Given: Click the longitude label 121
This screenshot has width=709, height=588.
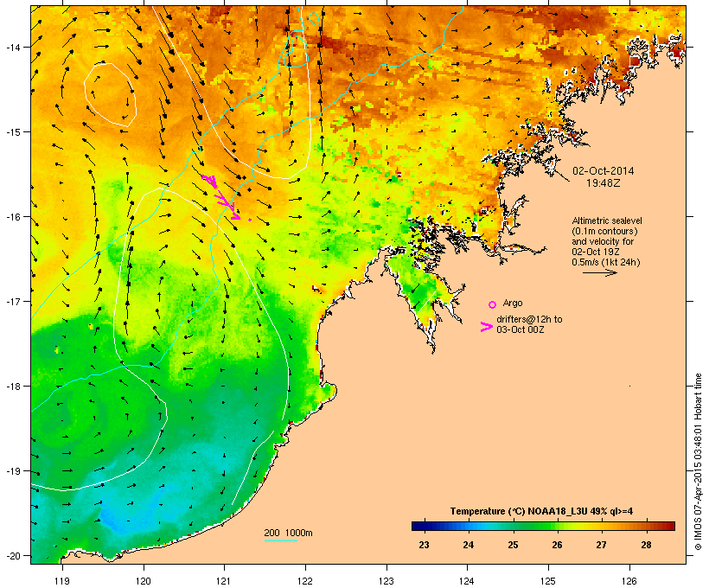Looking at the screenshot, I should pos(224,581).
